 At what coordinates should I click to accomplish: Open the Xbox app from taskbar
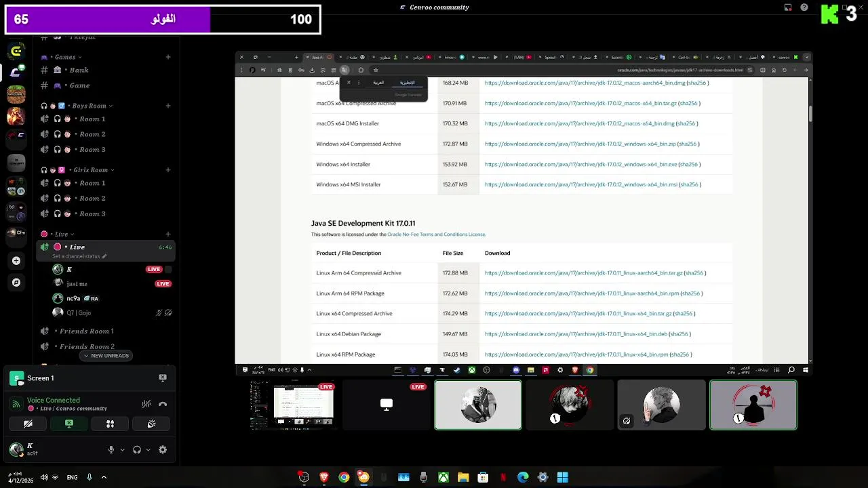point(443,477)
